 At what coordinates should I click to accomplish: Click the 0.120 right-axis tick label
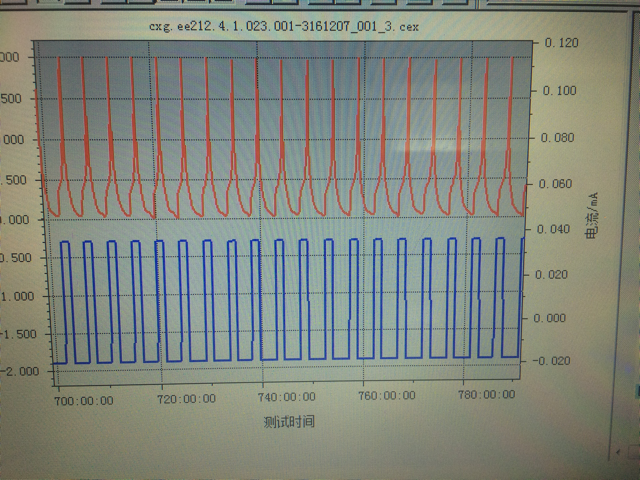tap(561, 43)
